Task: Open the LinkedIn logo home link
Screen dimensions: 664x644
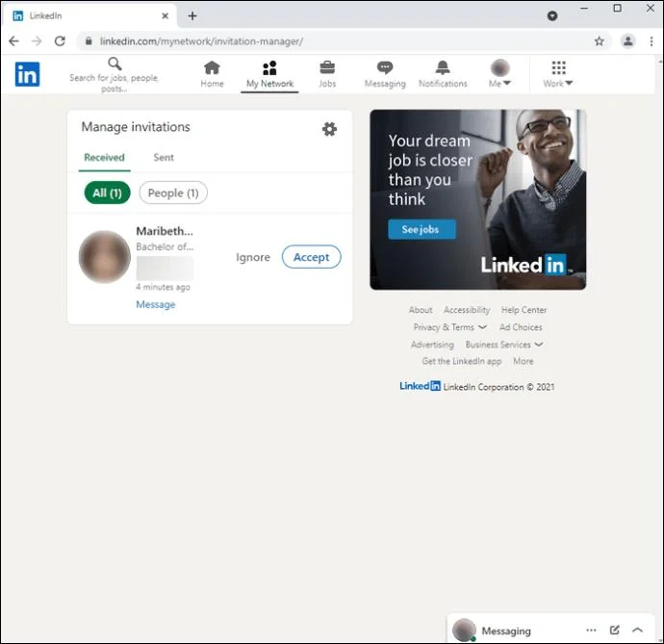Action: (28, 74)
